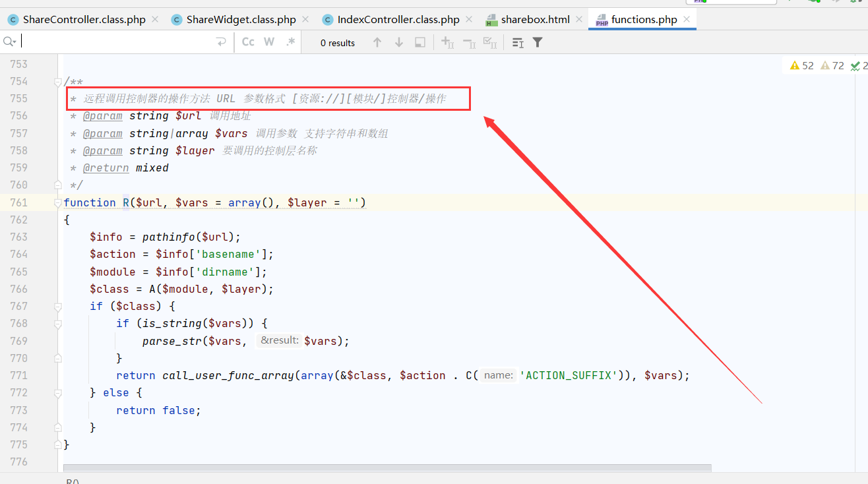This screenshot has width=868, height=484.
Task: Click the name: inlay hint
Action: point(497,375)
